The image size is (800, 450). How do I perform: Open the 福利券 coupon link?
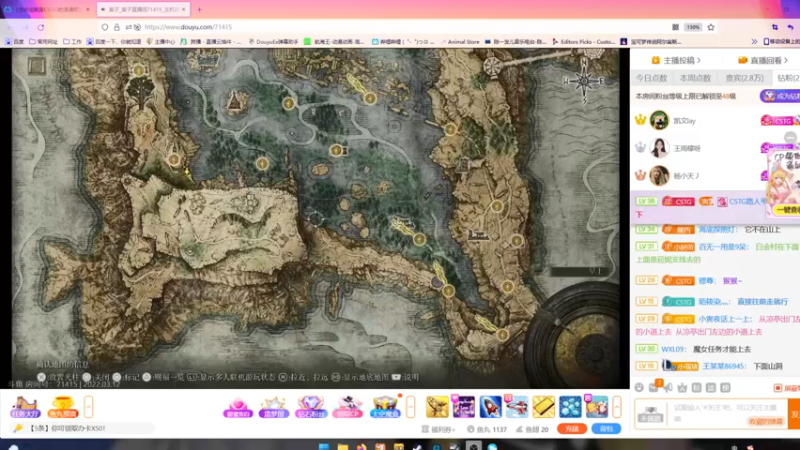coord(438,430)
